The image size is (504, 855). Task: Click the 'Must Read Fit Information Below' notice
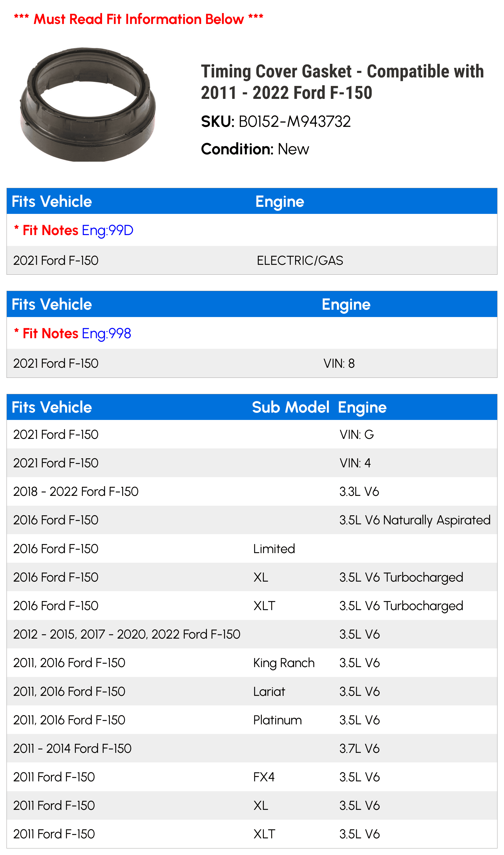[x=139, y=19]
